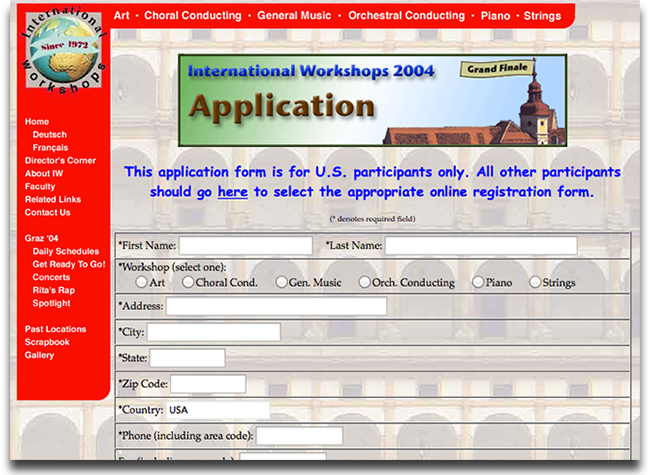The width and height of the screenshot is (650, 475).
Task: Switch to the Deutsch version
Action: click(50, 134)
